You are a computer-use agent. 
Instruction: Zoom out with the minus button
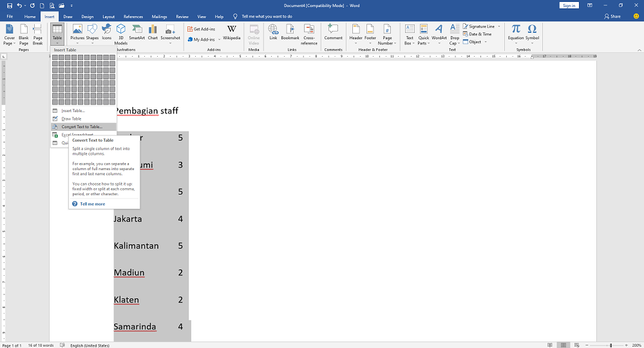pyautogui.click(x=587, y=345)
